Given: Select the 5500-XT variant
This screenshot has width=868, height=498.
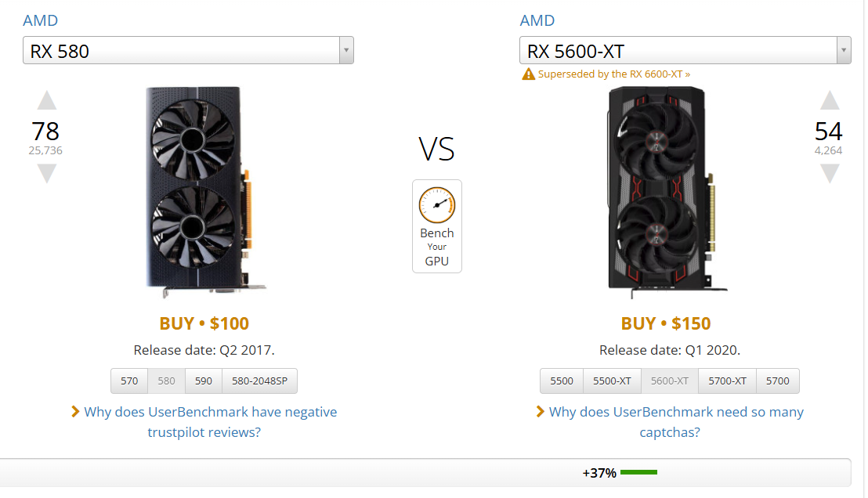Looking at the screenshot, I should pyautogui.click(x=612, y=381).
